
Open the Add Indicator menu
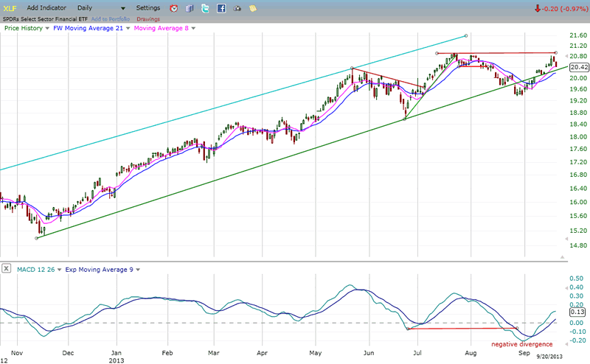point(47,7)
